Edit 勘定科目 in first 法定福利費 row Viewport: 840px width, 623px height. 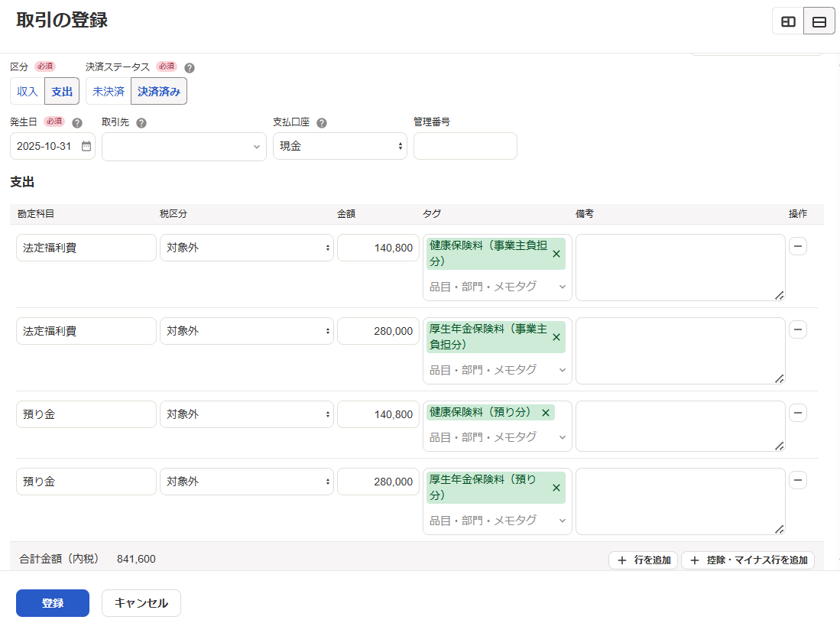tap(86, 248)
